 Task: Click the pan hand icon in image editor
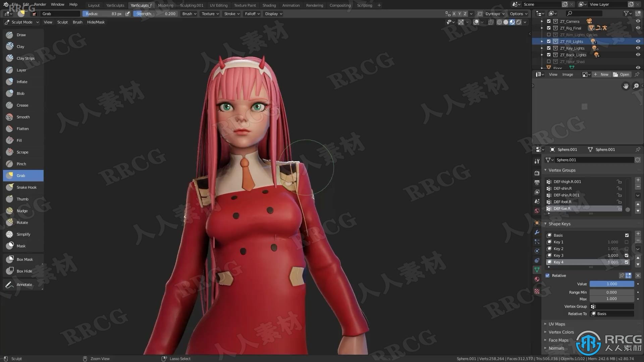pos(626,86)
